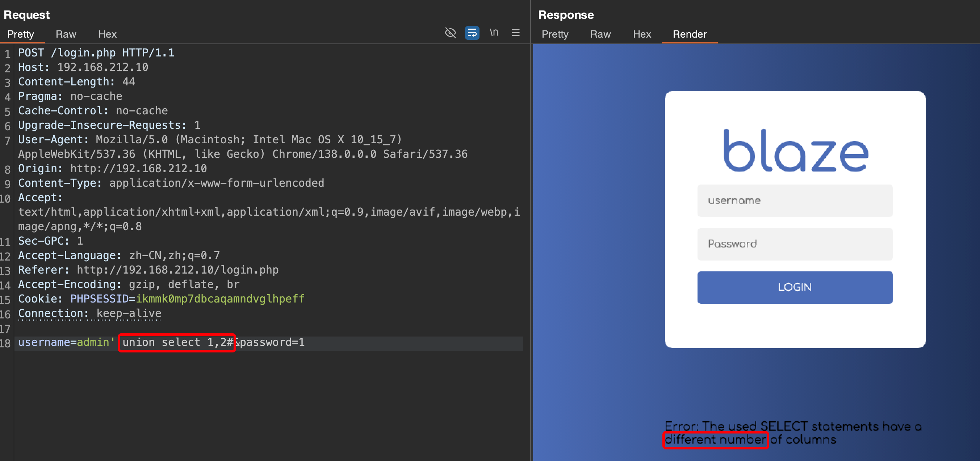Toggle the word wrap icon in Request

[472, 33]
